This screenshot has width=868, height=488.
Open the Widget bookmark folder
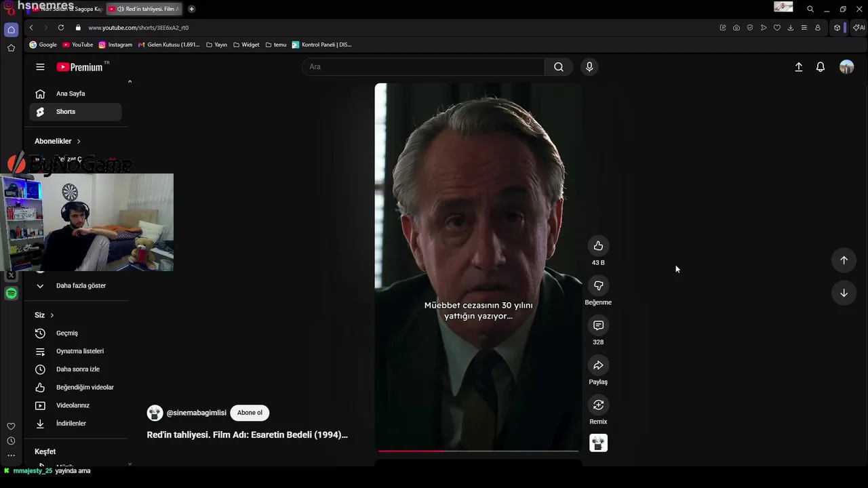[x=246, y=45]
